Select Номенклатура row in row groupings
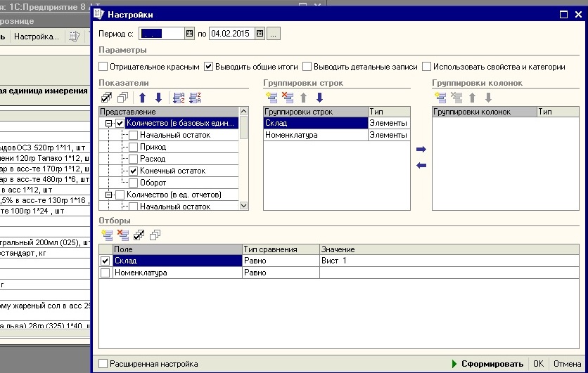 pyautogui.click(x=315, y=135)
